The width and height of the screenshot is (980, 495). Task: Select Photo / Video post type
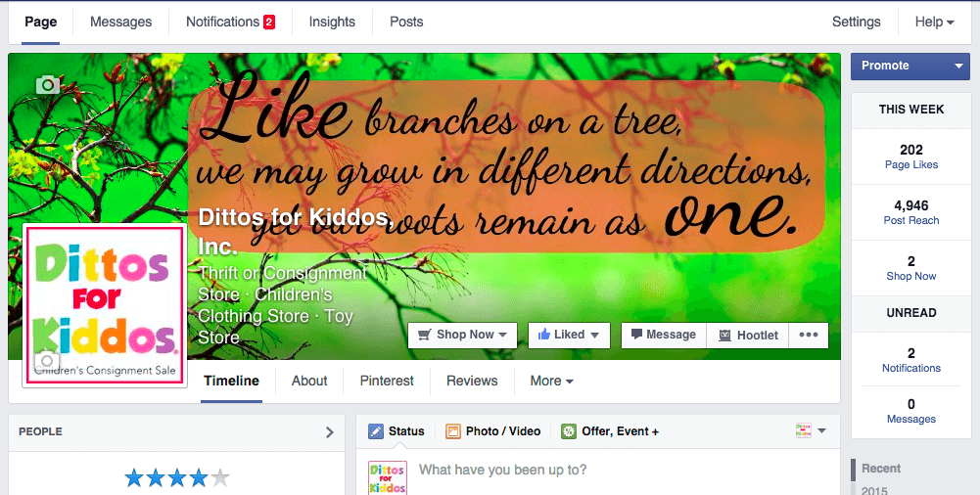[493, 431]
